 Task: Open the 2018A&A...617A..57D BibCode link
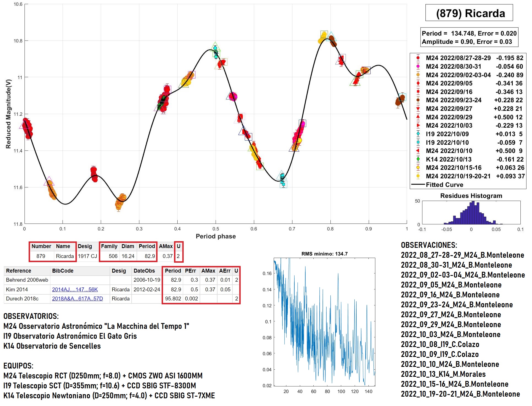click(77, 299)
